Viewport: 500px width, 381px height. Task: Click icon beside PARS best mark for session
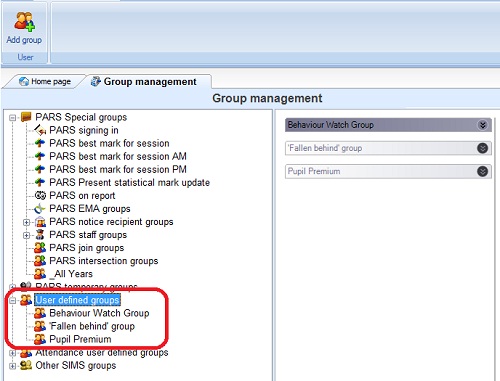40,143
